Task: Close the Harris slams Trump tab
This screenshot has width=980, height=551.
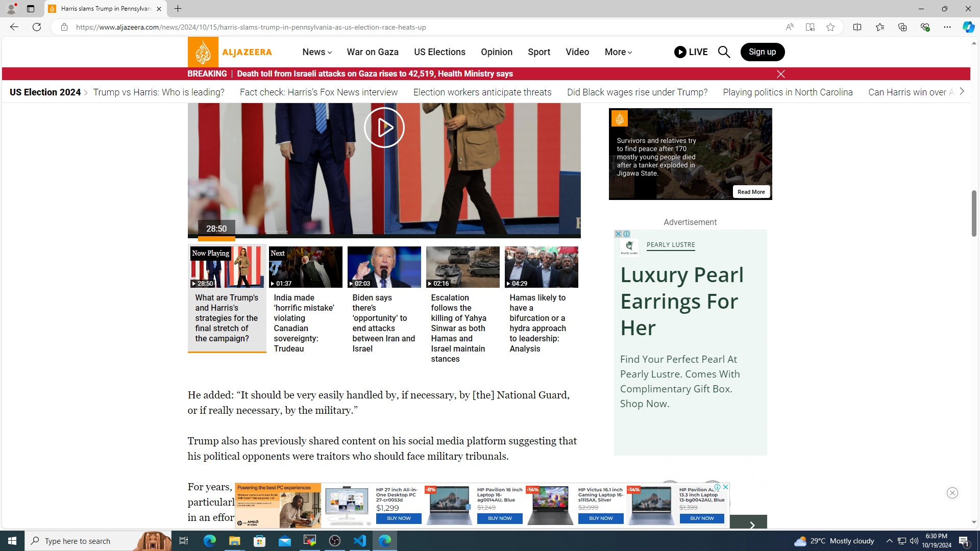Action: tap(159, 9)
